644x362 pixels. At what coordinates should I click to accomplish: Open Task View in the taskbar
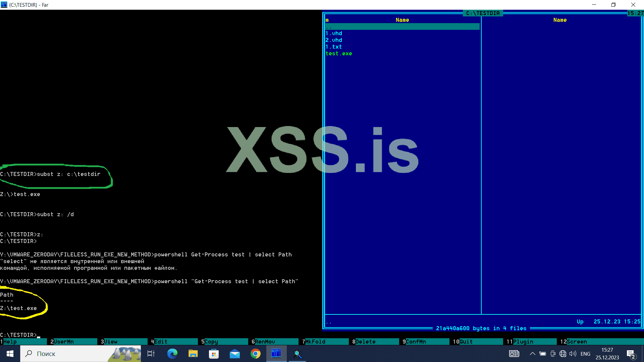[151, 354]
